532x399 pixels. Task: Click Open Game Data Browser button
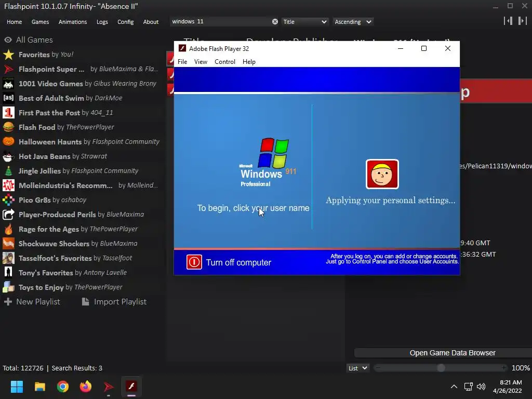click(x=443, y=353)
